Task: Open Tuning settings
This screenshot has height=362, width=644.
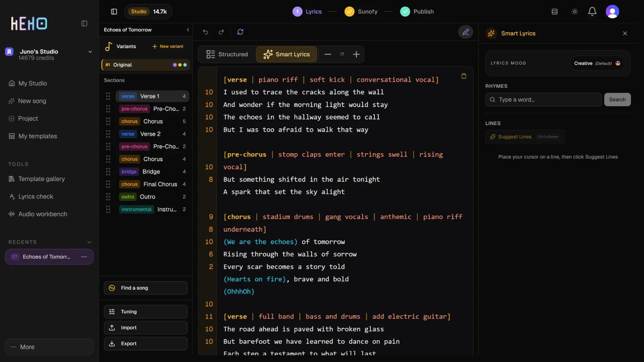Action: click(146, 312)
